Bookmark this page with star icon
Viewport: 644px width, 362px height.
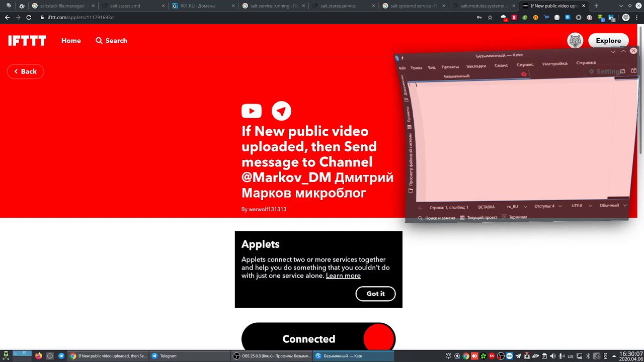point(490,17)
